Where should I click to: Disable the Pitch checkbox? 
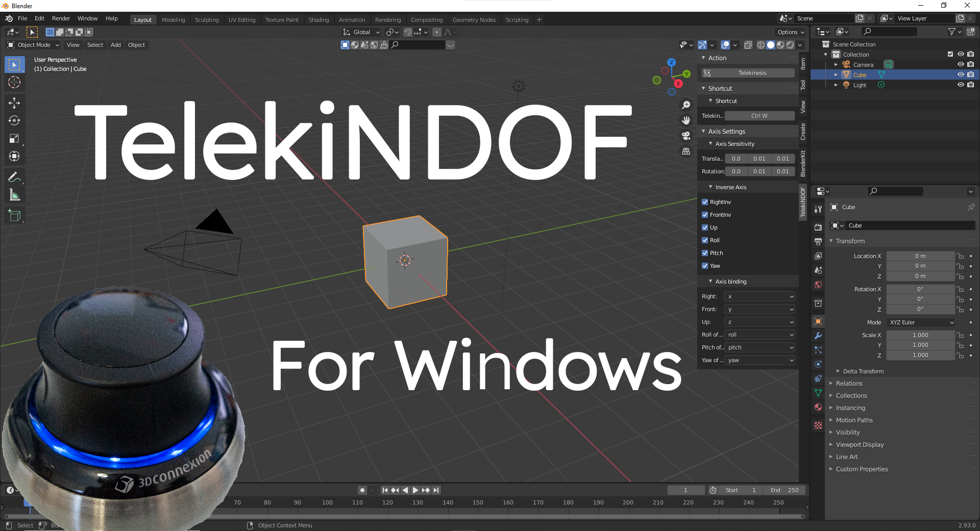[705, 252]
